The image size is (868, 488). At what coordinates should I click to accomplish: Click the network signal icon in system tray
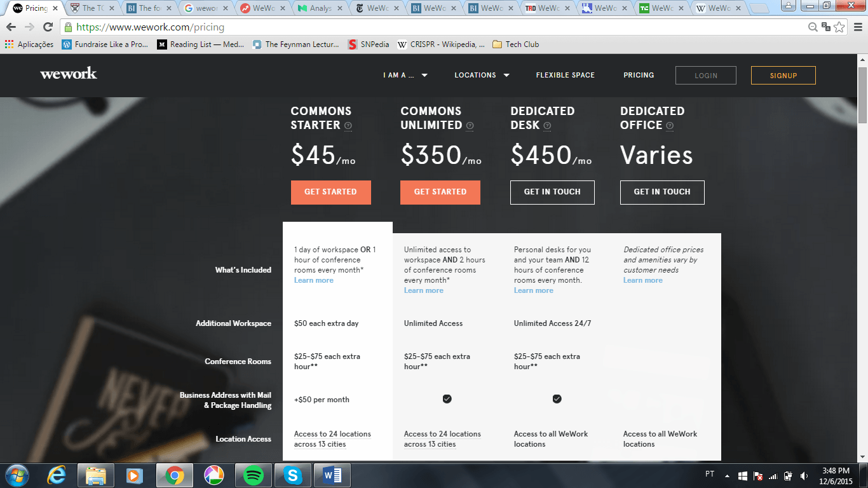pos(773,475)
